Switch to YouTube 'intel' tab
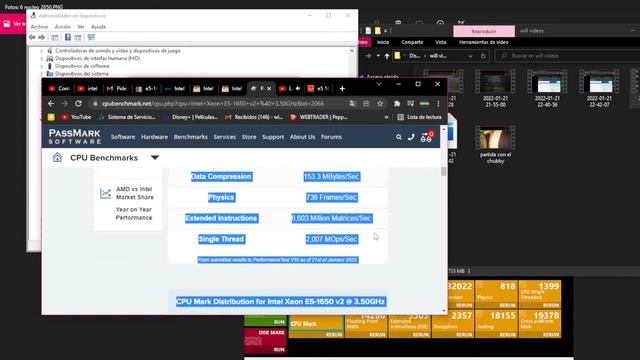The image size is (640, 360). tap(88, 89)
